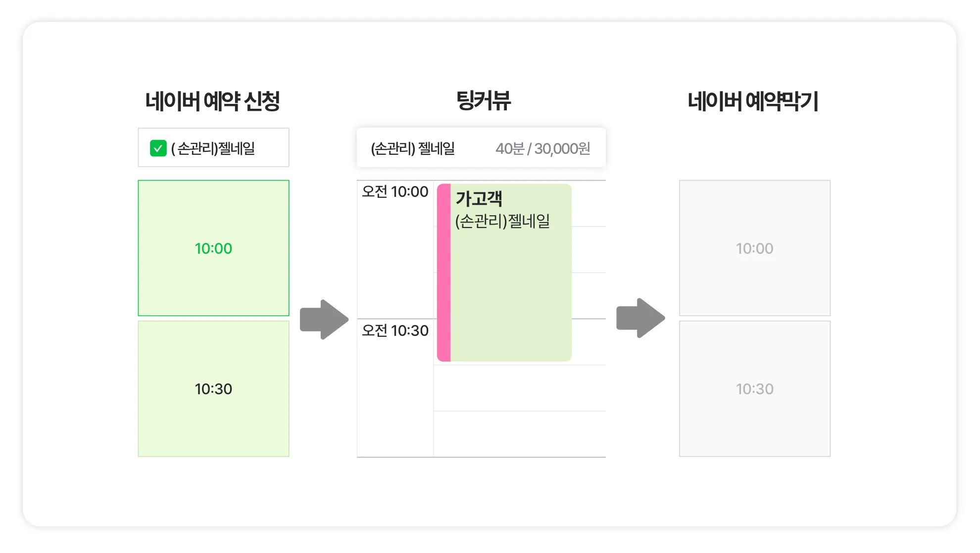
Task: Select the green 10:30 time slot
Action: coord(213,389)
